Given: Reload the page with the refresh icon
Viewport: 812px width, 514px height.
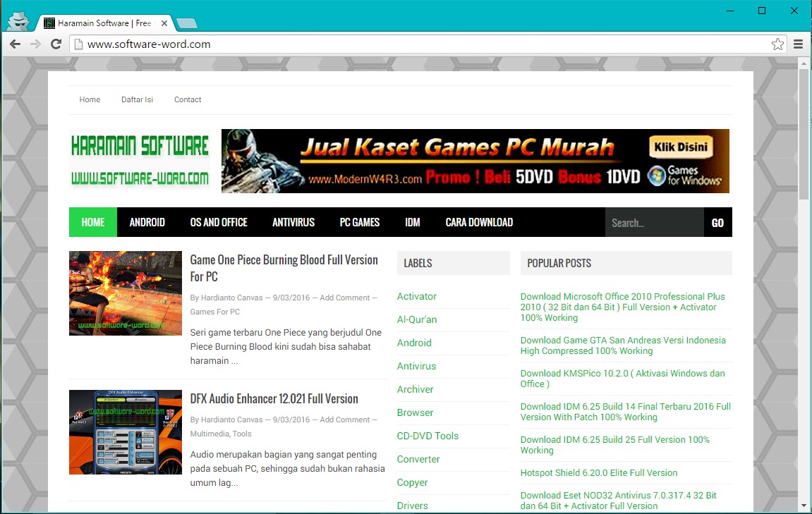Looking at the screenshot, I should (x=56, y=44).
